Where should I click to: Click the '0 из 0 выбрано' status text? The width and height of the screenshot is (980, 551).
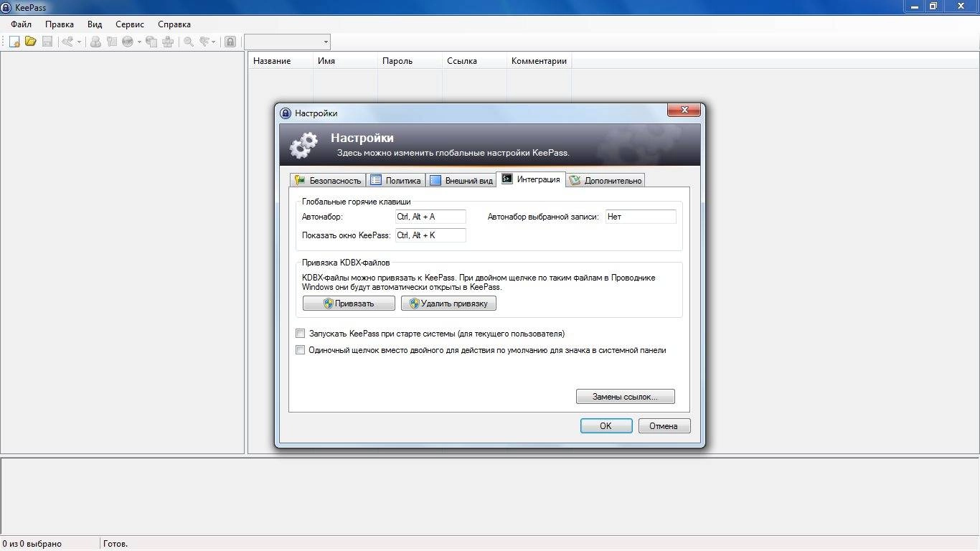point(32,544)
